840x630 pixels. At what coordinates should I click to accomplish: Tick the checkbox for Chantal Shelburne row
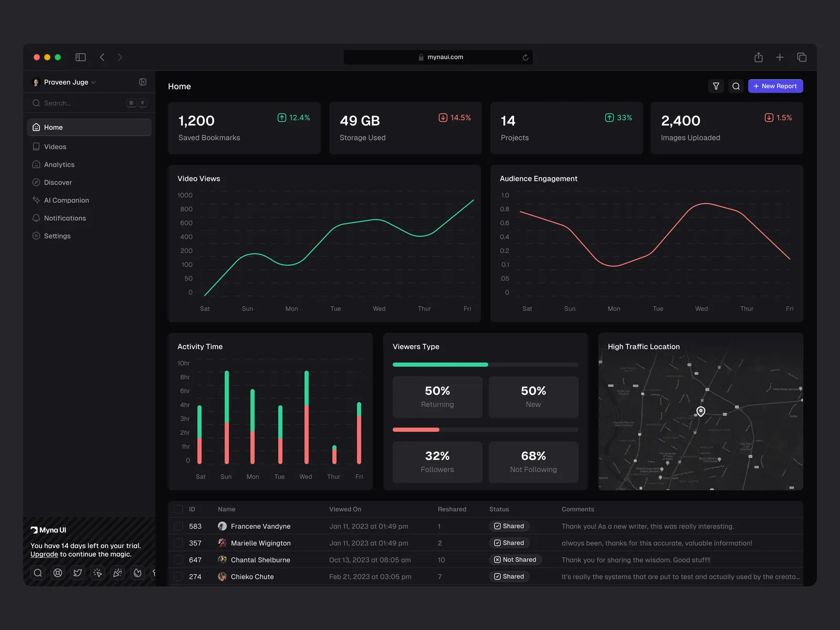click(x=178, y=560)
